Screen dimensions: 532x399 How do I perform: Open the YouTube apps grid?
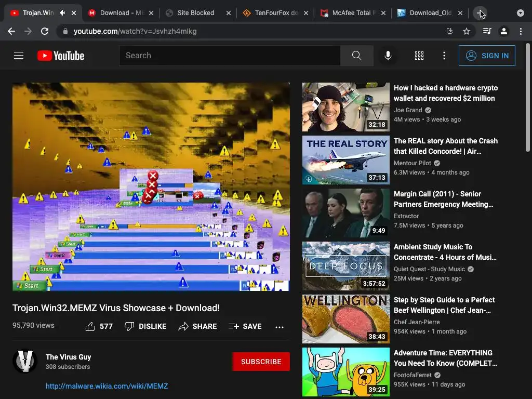click(419, 56)
